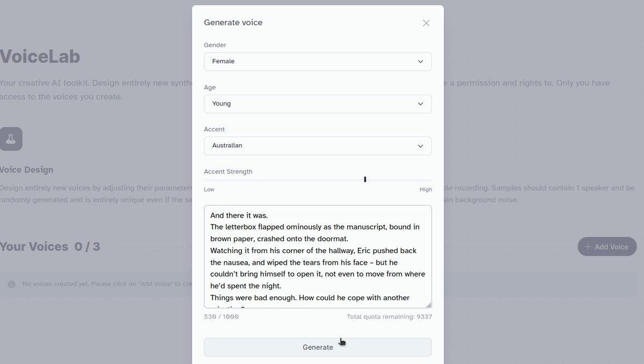Click the resize grip on the text area corner

[428, 303]
